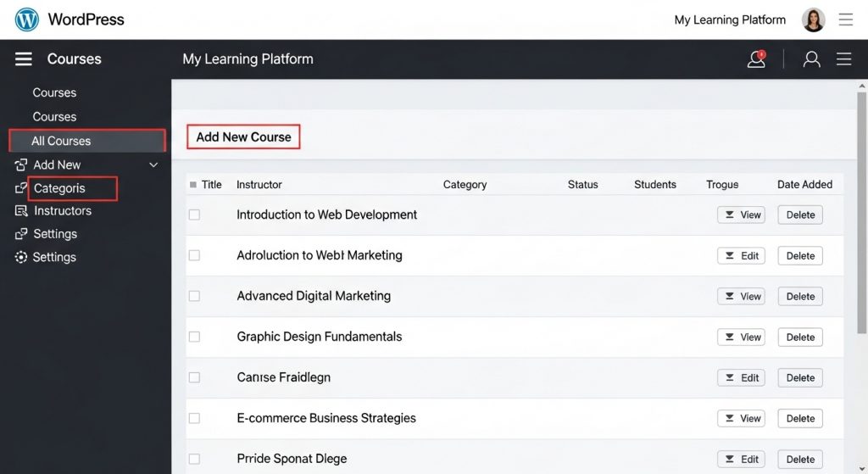
Task: Open View for Advanced Digital Marketing
Action: 741,296
